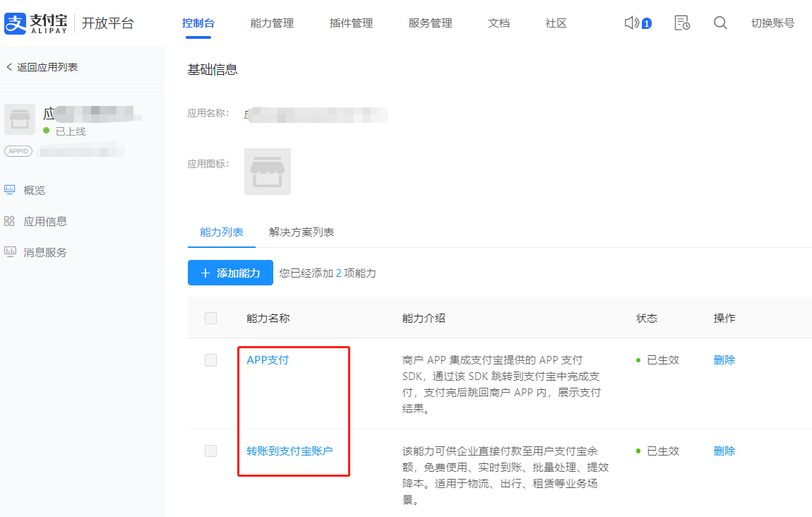This screenshot has height=517, width=812.
Task: Click the search magnifier icon
Action: pyautogui.click(x=720, y=23)
